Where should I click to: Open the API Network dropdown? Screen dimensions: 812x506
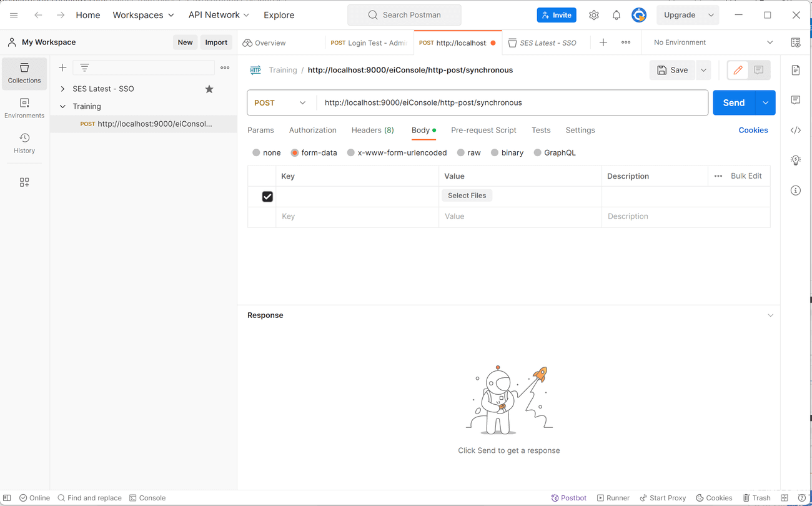coord(219,15)
